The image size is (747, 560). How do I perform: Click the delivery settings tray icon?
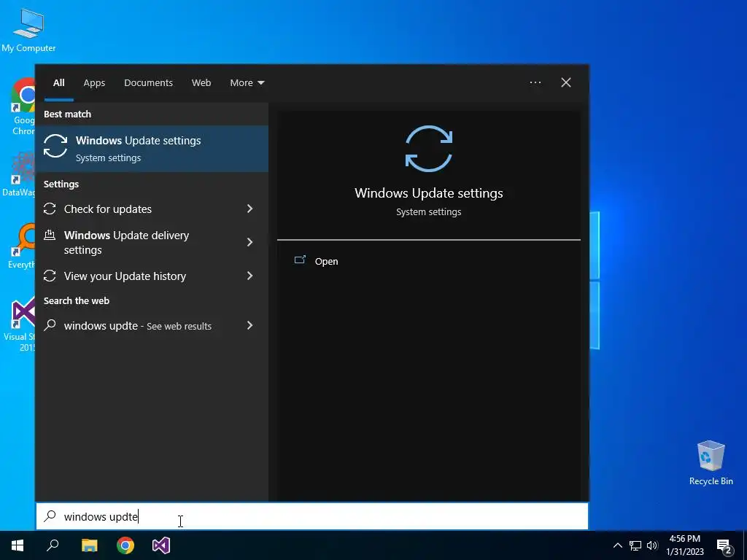(50, 235)
